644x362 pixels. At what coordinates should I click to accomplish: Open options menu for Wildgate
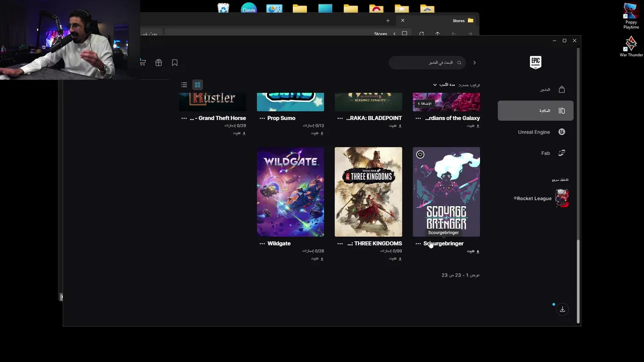[x=262, y=243]
